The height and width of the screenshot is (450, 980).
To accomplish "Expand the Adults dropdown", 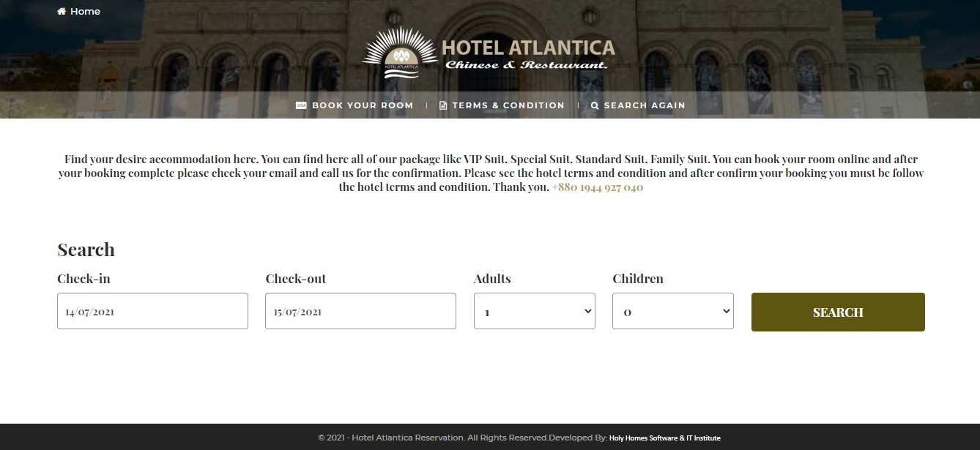I will click(534, 312).
